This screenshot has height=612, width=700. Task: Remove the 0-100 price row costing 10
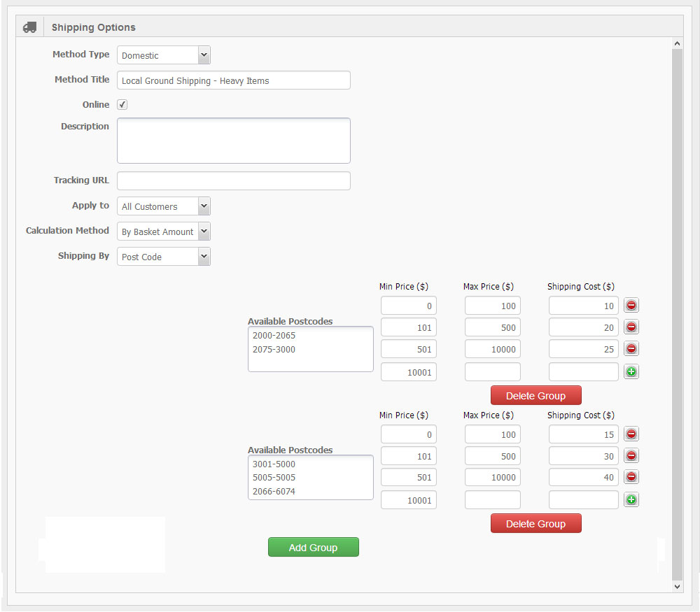[631, 306]
